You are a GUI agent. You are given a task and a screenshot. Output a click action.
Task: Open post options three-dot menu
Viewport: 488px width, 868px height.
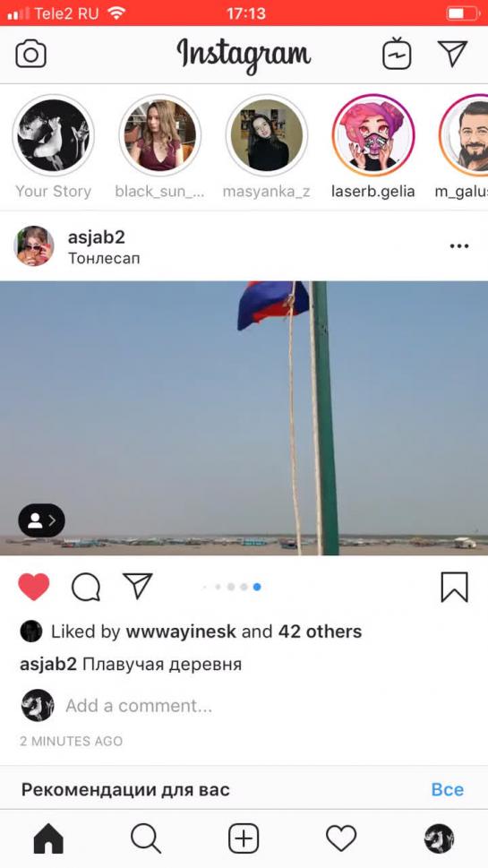pyautogui.click(x=459, y=246)
